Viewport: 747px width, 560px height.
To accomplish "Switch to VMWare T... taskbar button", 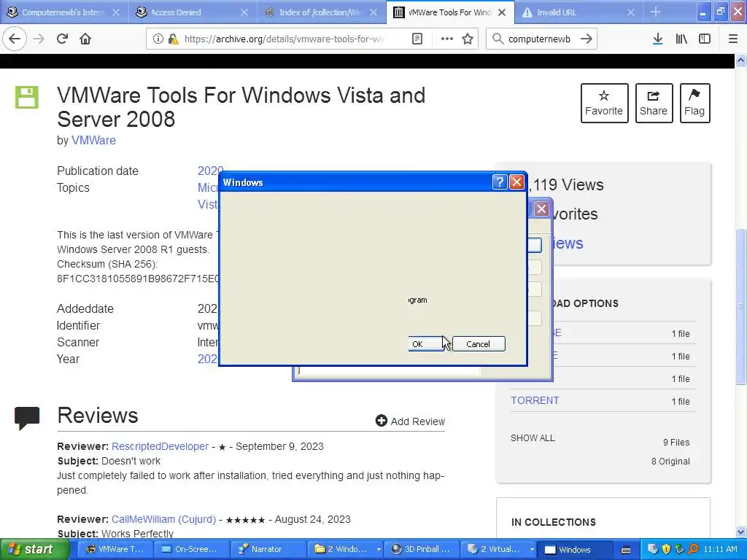I will (115, 549).
